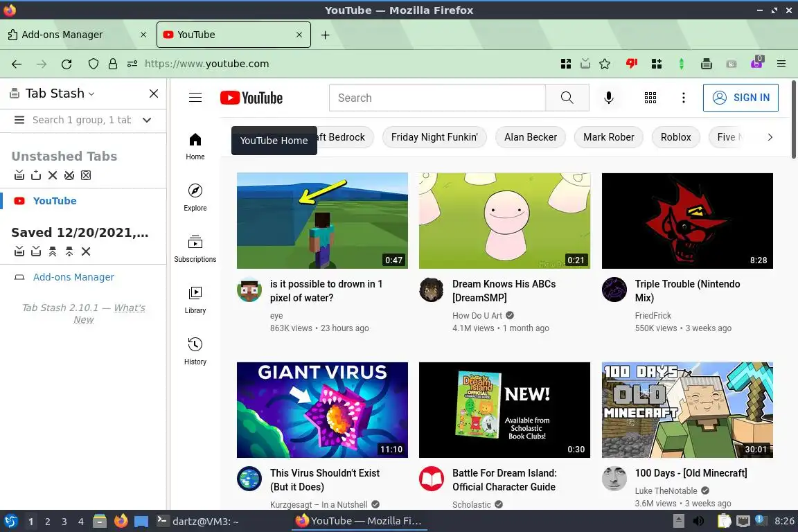Select the Mark Rober filter chip
Image resolution: width=798 pixels, height=532 pixels.
pyautogui.click(x=609, y=137)
